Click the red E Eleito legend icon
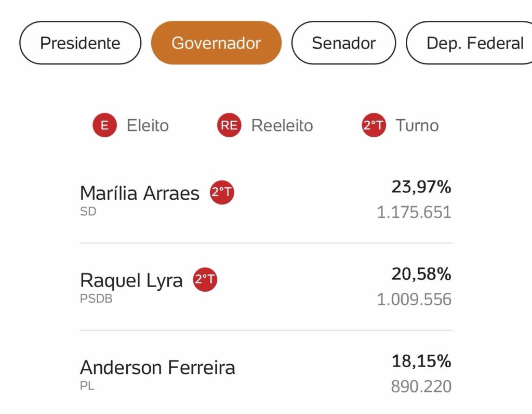The image size is (532, 414). pos(104,125)
